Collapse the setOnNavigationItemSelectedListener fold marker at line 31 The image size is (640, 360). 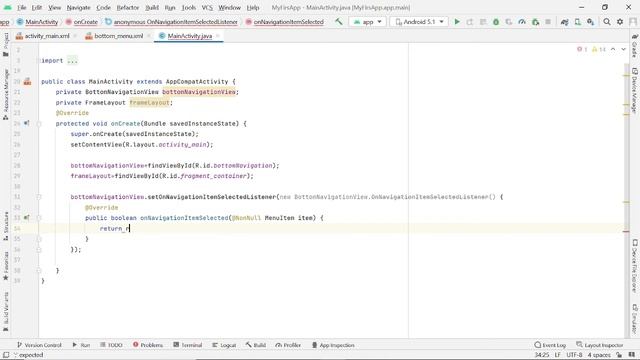click(39, 197)
